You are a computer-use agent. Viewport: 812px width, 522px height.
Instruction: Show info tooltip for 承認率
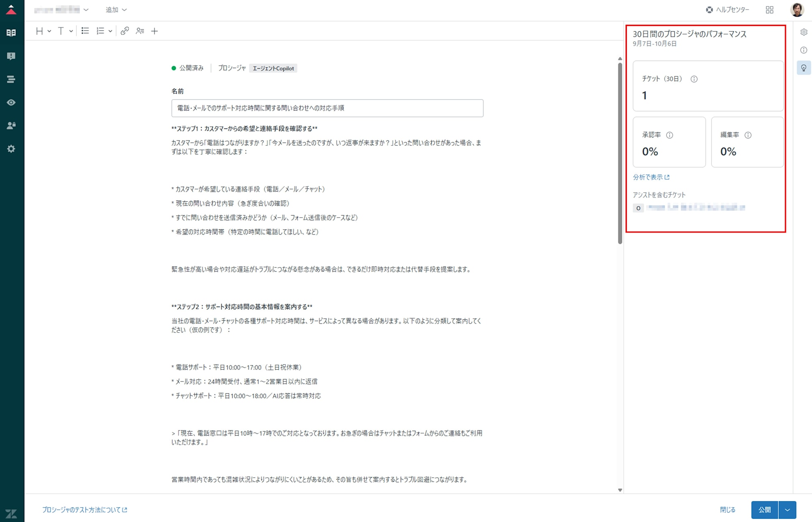click(x=669, y=135)
